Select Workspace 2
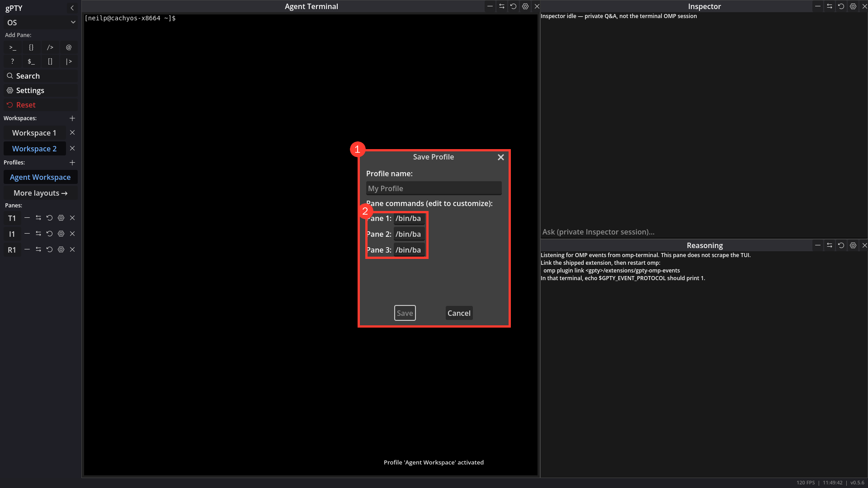The image size is (868, 488). pyautogui.click(x=34, y=149)
